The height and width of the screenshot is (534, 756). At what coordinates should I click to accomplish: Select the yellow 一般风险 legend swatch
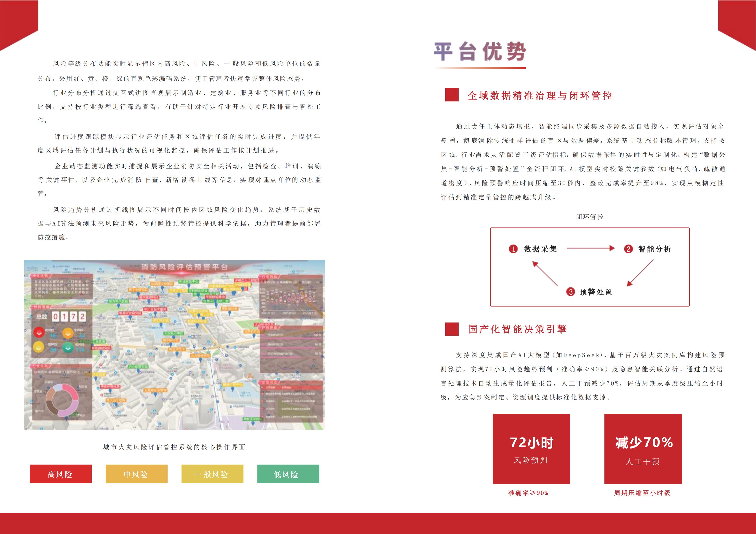[212, 474]
